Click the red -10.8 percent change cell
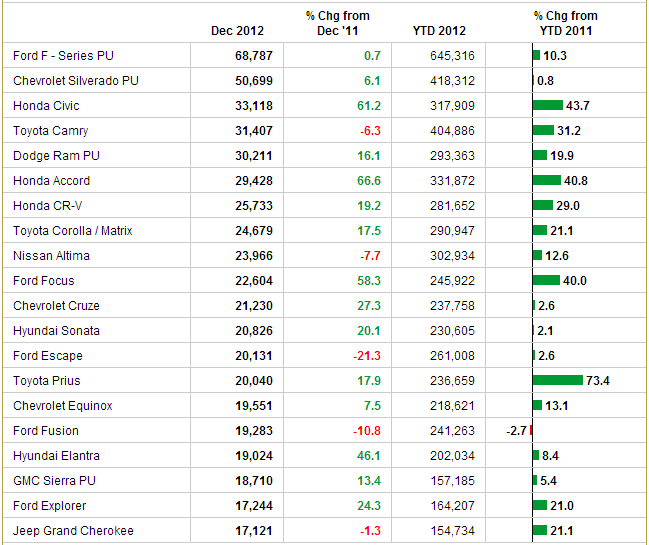 click(367, 431)
